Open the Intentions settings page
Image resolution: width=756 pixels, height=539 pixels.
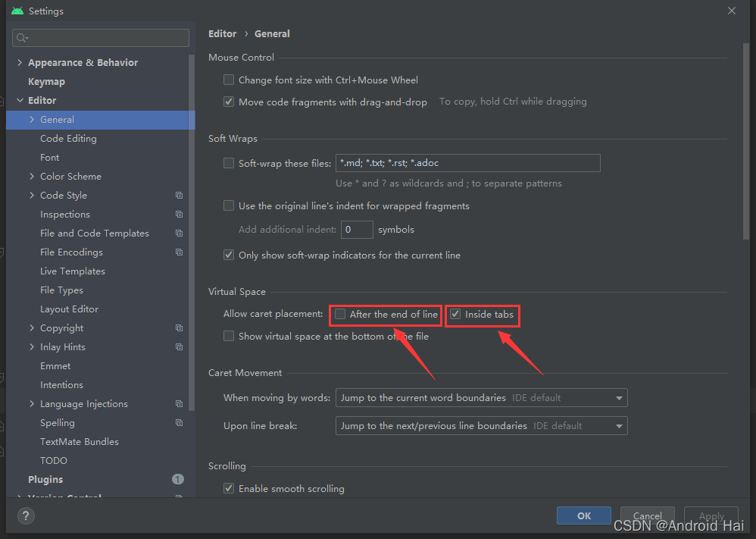coord(61,384)
